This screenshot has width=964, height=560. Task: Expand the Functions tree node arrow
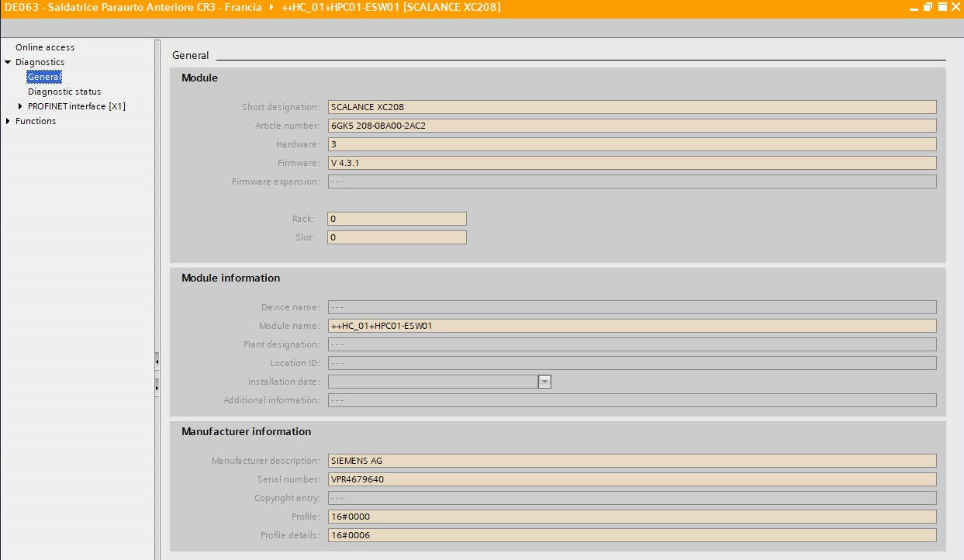(8, 121)
